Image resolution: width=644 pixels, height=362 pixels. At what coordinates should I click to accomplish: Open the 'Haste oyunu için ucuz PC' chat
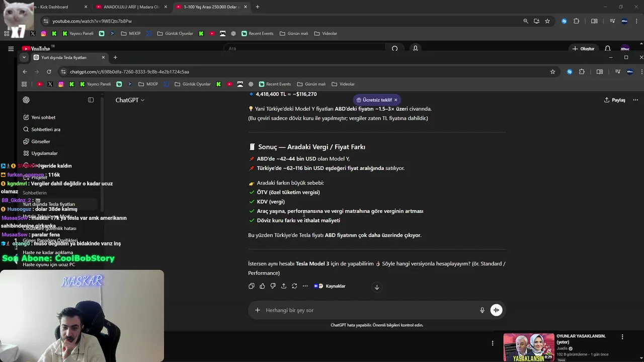coord(49,264)
